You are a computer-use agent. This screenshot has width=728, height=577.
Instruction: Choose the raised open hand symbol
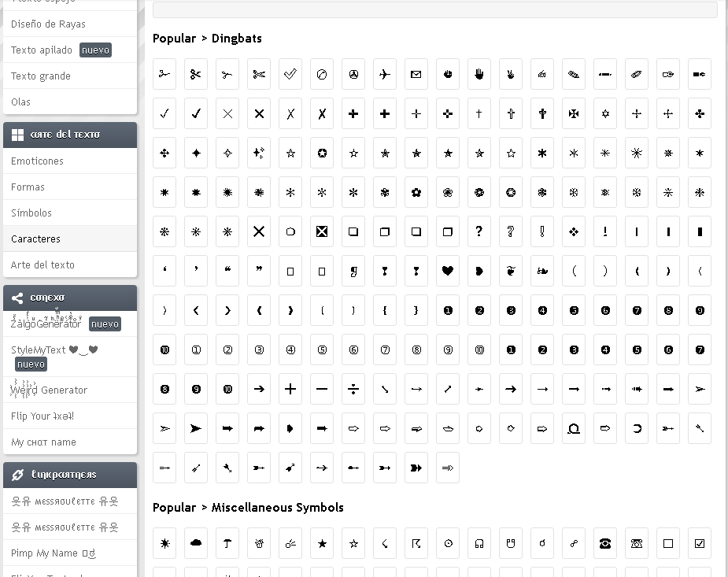coord(479,74)
